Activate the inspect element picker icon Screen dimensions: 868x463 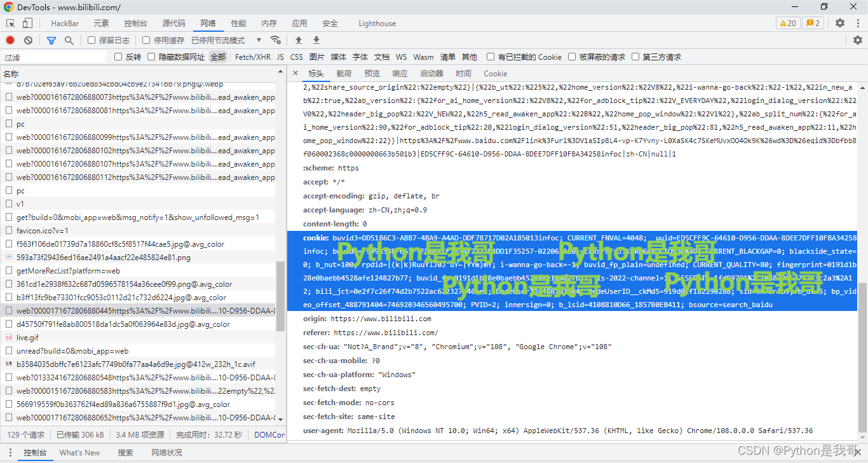click(x=11, y=24)
